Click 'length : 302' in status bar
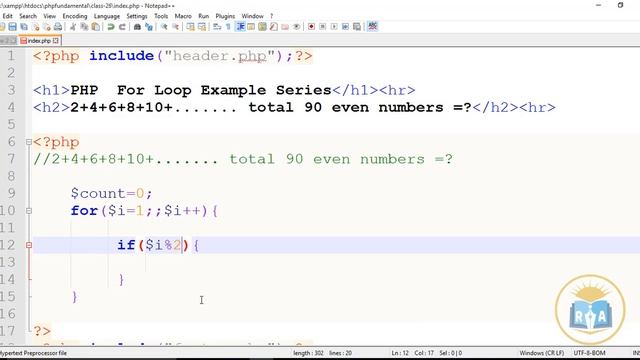Screen dimensions: 640x360 308,353
